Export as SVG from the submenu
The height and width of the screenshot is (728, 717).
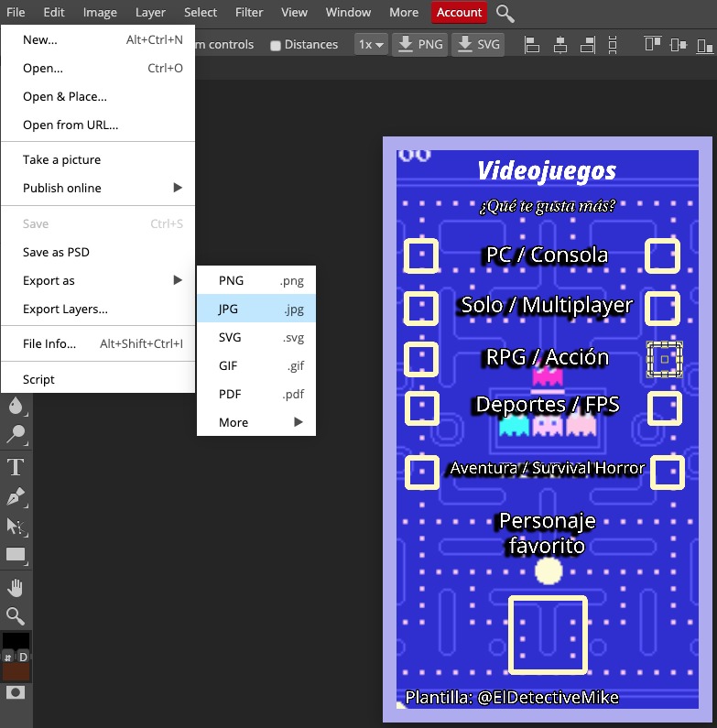tap(256, 337)
